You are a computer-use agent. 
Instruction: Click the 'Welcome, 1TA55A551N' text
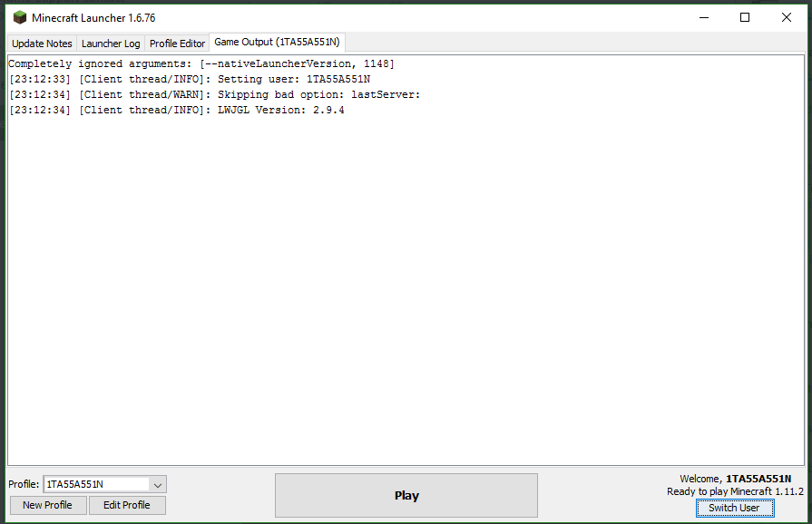(736, 479)
